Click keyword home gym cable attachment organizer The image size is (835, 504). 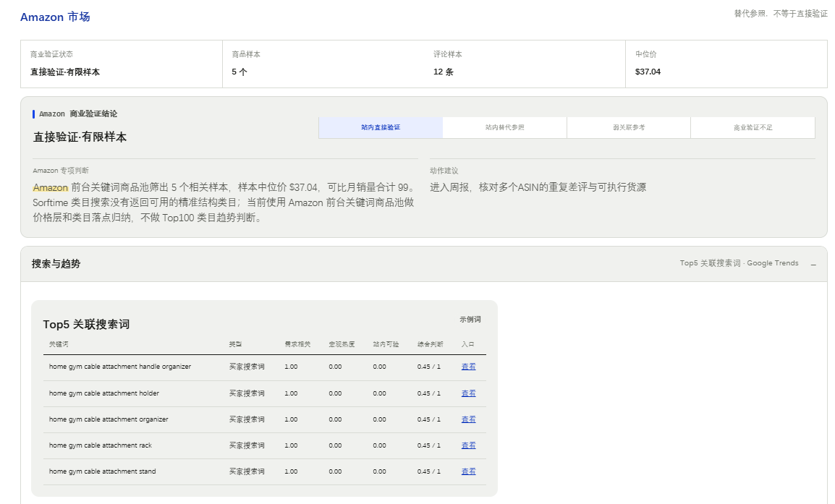coord(109,419)
